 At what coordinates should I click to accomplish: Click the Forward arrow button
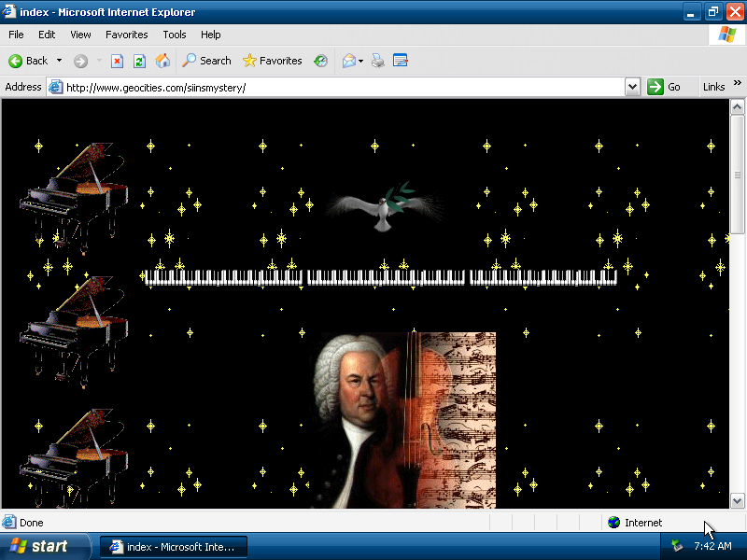tap(80, 61)
